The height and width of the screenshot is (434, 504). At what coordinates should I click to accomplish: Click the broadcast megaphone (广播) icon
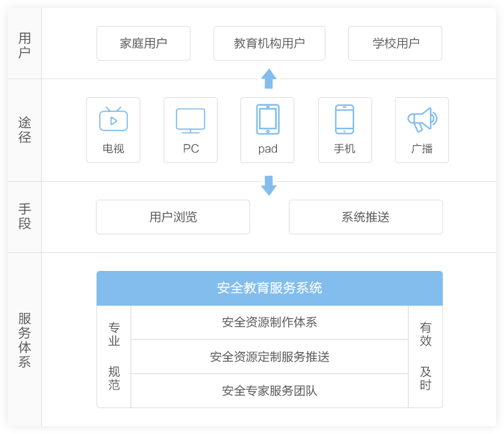[x=421, y=120]
